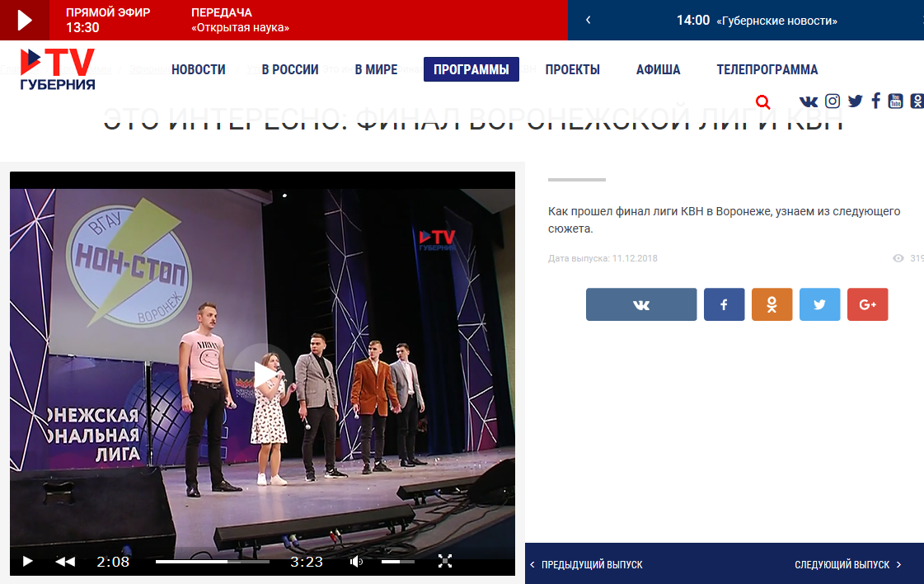Image resolution: width=924 pixels, height=584 pixels.
Task: Toggle video play in player controls
Action: pyautogui.click(x=28, y=562)
